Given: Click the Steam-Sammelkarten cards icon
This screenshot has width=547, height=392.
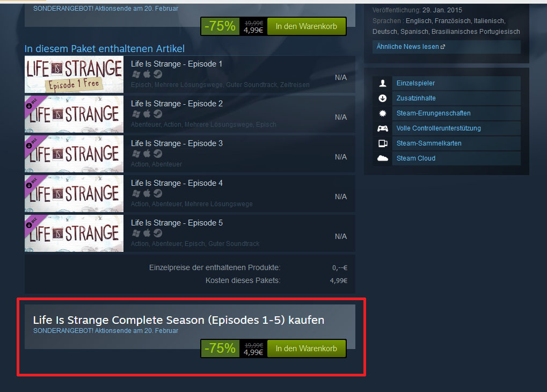Looking at the screenshot, I should tap(383, 143).
